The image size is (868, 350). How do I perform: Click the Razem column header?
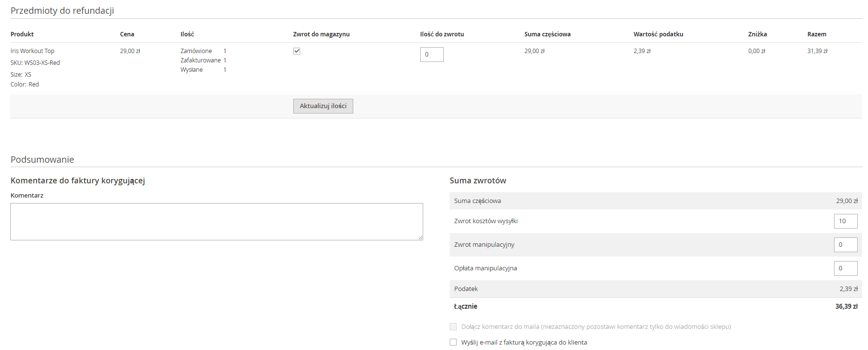(x=817, y=34)
